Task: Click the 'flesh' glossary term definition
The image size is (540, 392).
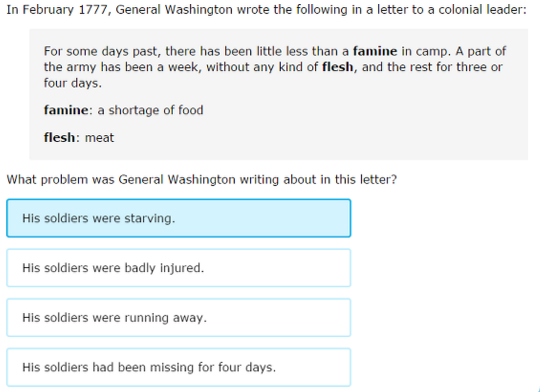Action: coord(79,138)
